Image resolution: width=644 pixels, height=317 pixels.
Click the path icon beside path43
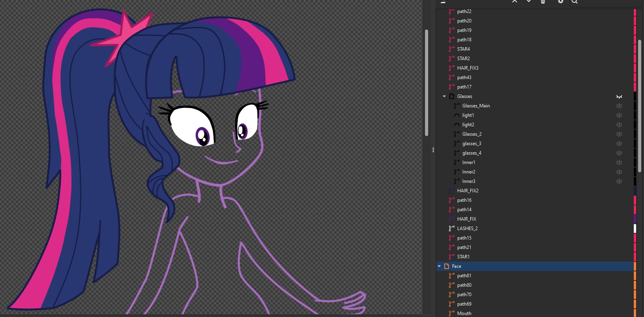[x=452, y=77]
